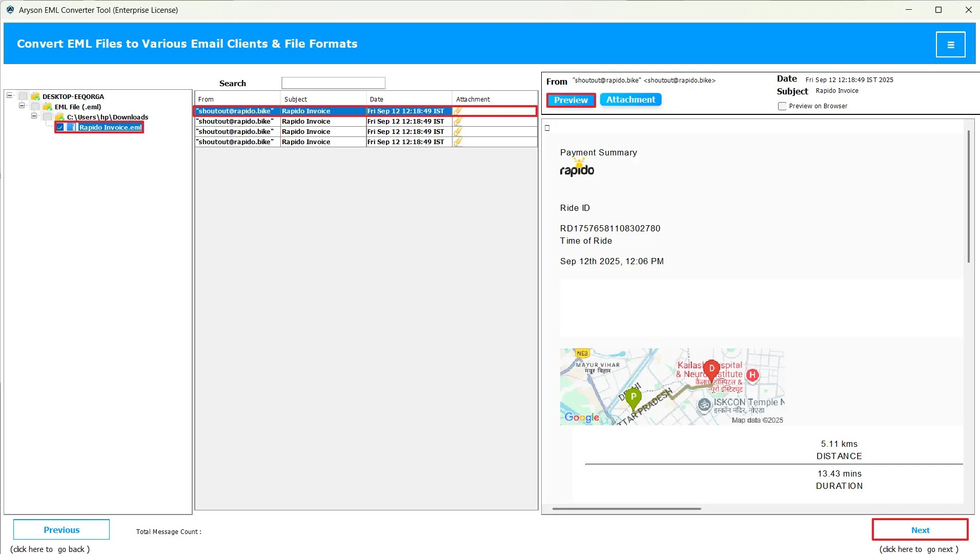Click the 5.11 kms distance value

[839, 444]
